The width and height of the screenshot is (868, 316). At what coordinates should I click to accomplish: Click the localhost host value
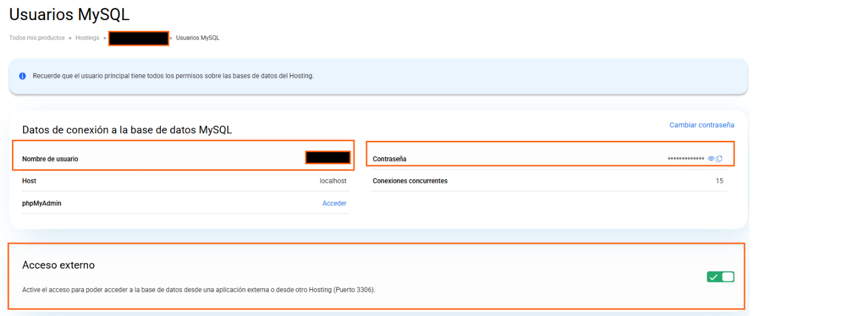333,181
